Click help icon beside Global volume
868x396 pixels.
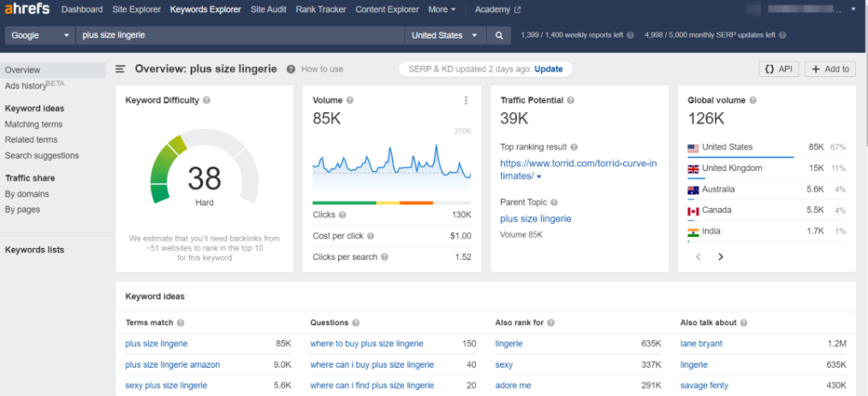point(752,101)
